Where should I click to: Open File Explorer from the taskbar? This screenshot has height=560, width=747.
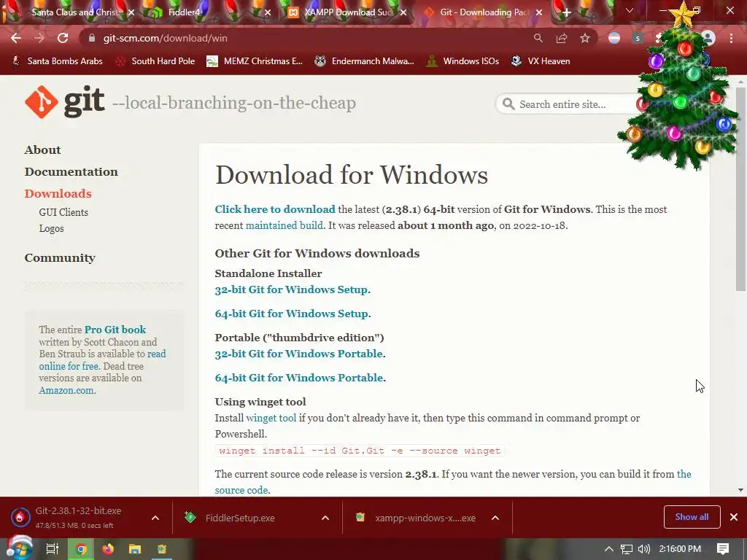[135, 549]
